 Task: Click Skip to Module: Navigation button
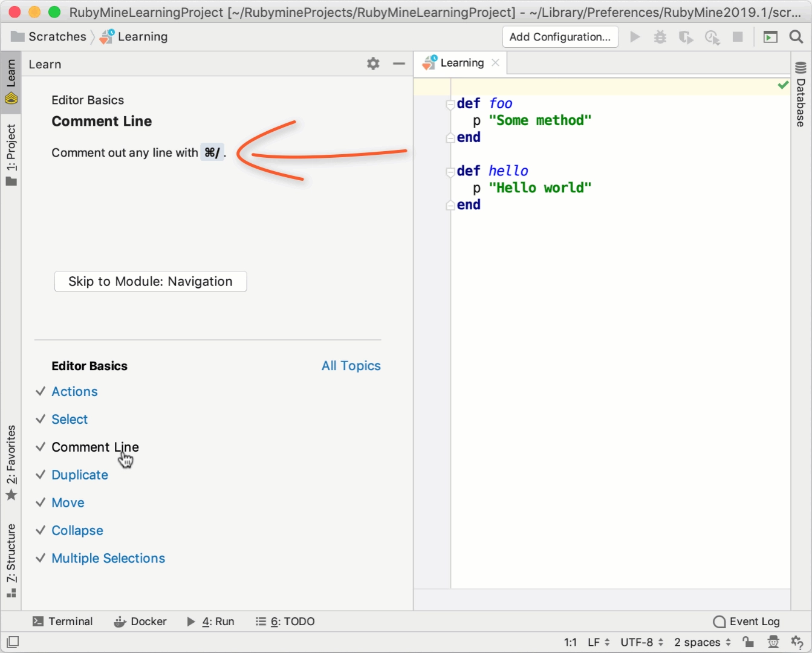click(x=151, y=281)
